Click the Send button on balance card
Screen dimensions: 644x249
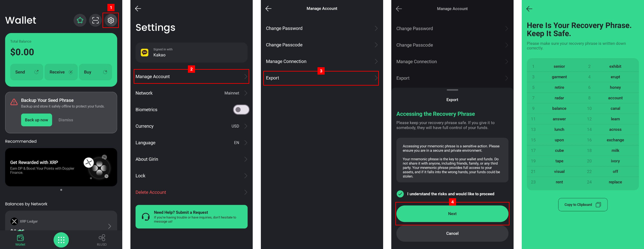point(27,72)
